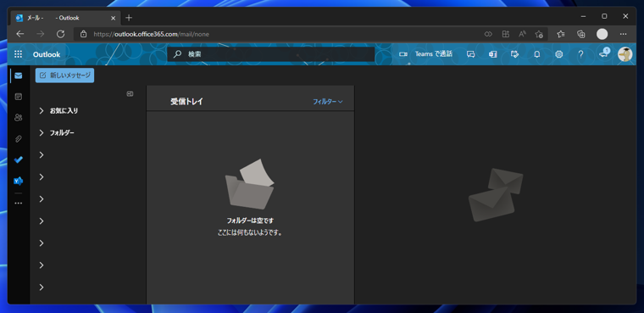Viewport: 644px width, 313px height.
Task: Click the 検索 search box
Action: (270, 54)
